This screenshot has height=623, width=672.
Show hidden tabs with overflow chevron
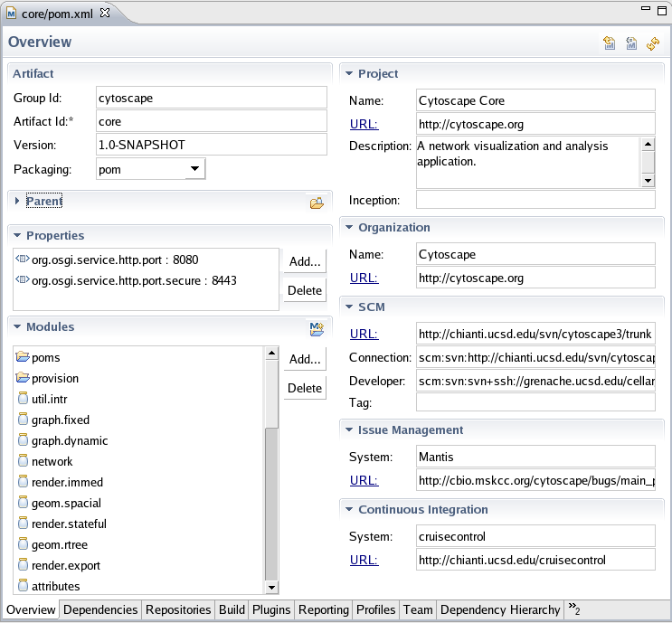tap(573, 609)
